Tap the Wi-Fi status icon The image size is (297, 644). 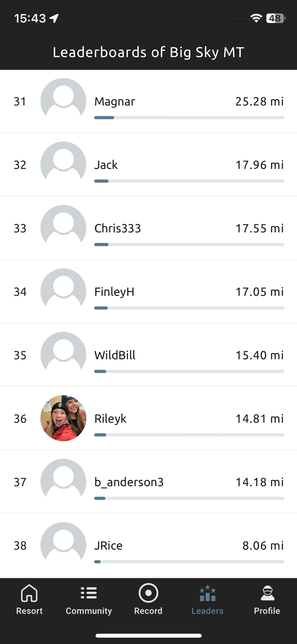[256, 18]
